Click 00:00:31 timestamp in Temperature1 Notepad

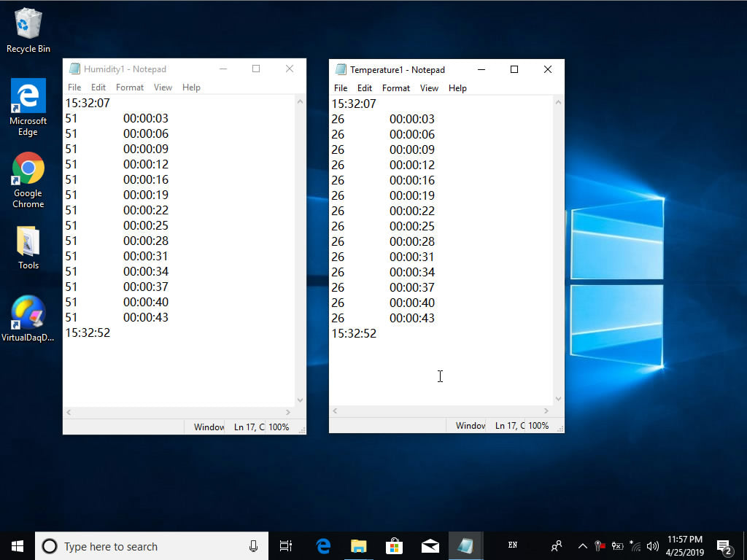tap(412, 257)
